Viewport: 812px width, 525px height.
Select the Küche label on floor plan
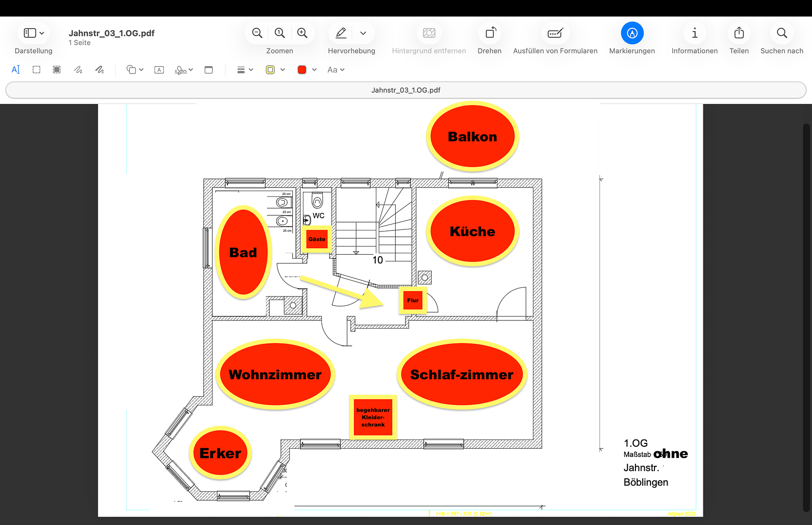click(472, 231)
